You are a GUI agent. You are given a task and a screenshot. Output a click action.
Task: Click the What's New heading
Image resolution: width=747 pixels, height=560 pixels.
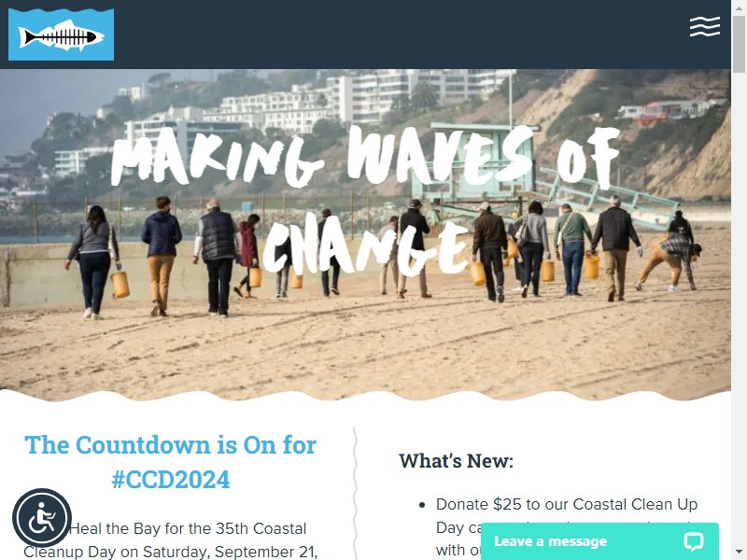(x=457, y=461)
